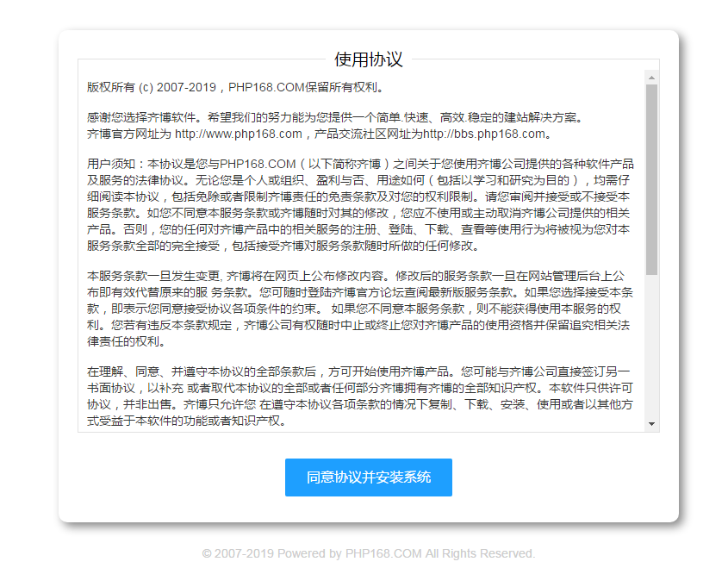The height and width of the screenshot is (568, 728).
Task: Click the paragraph starting 在理解、同意
Action: [x=360, y=396]
